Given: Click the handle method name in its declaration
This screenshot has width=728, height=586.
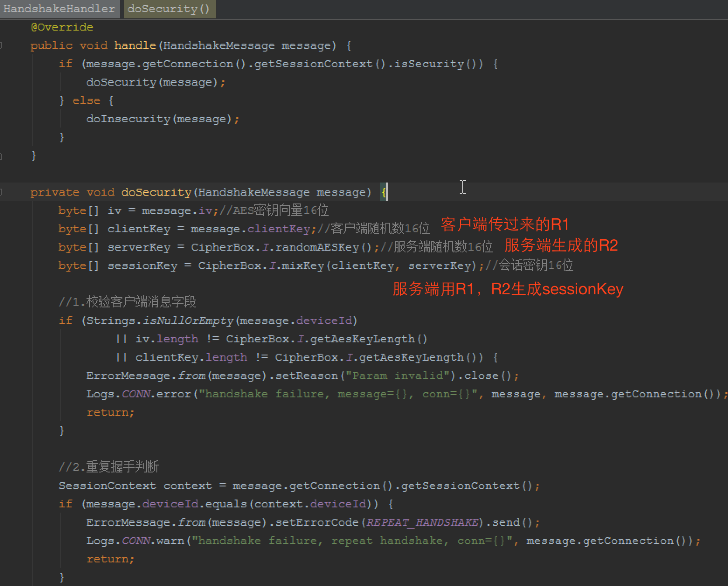Looking at the screenshot, I should [135, 45].
